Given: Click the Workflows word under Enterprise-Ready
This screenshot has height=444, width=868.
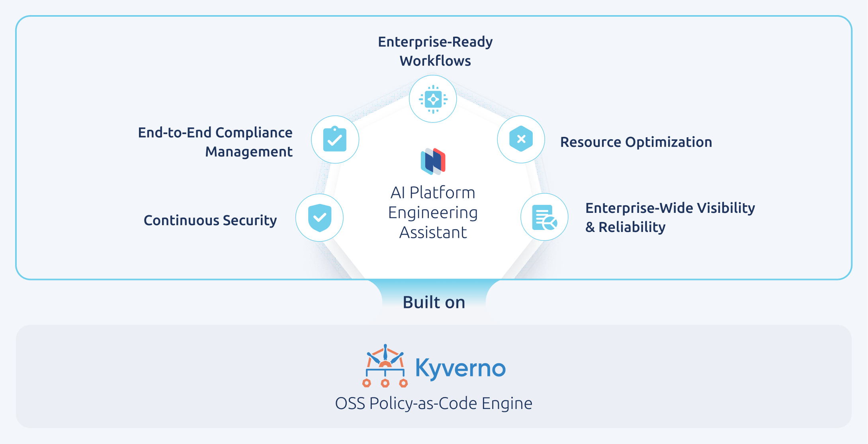Looking at the screenshot, I should pyautogui.click(x=435, y=61).
